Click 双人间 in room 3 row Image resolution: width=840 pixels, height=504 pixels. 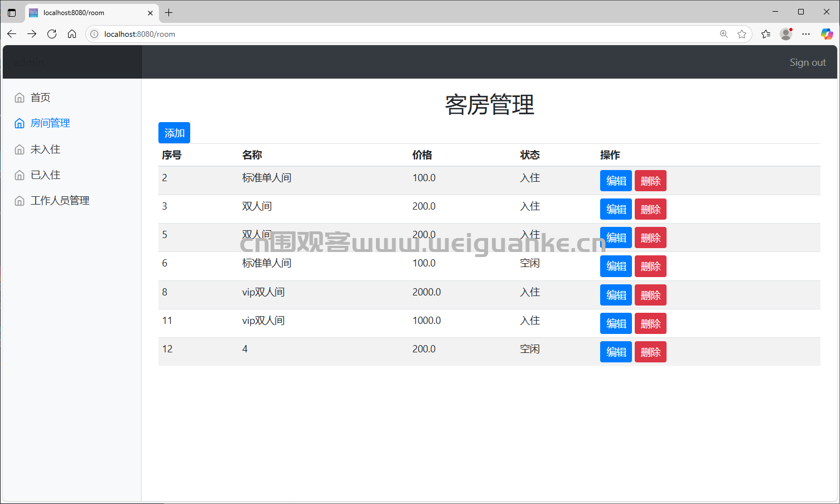pos(257,206)
